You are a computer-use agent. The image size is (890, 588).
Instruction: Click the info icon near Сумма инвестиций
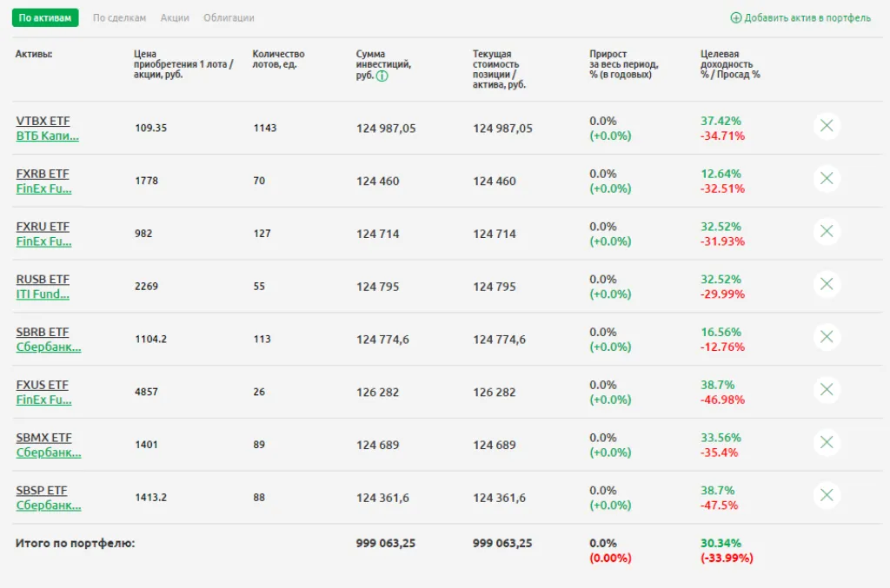382,76
